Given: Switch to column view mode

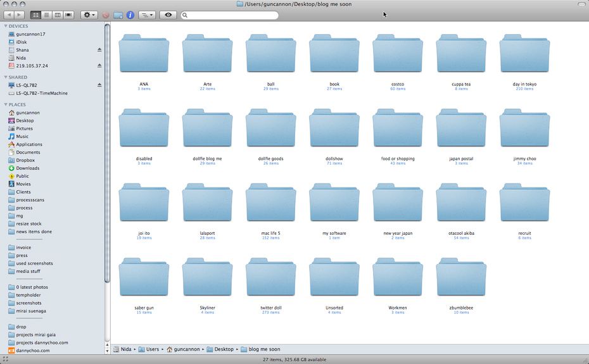Looking at the screenshot, I should (57, 15).
